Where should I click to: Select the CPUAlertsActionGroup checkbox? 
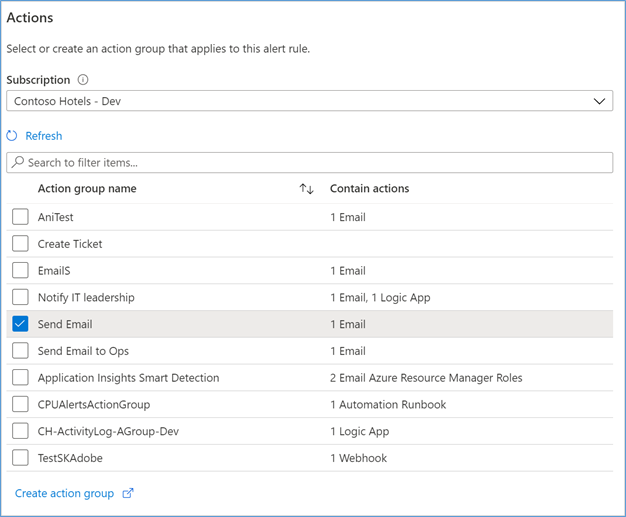coord(20,405)
